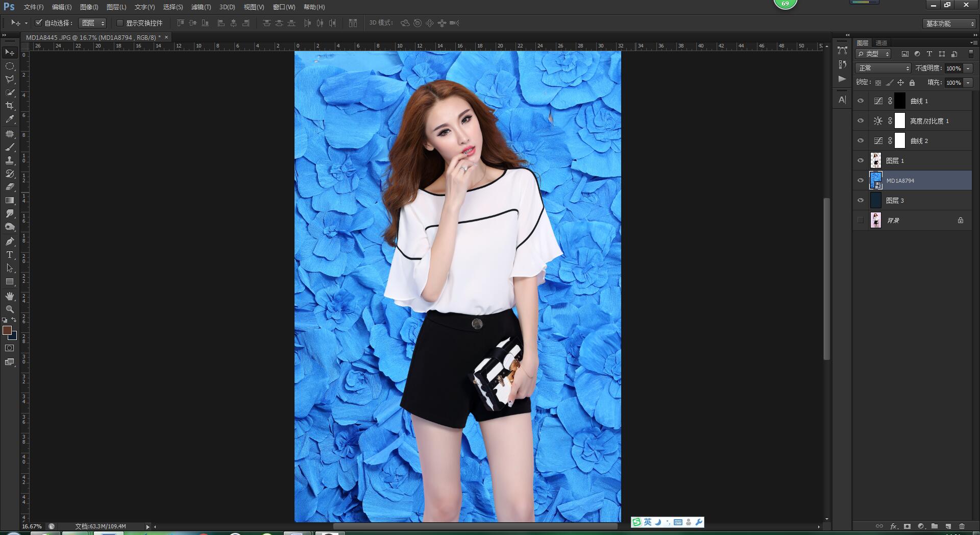Select the 图层 1 layer thumbnail
980x535 pixels.
[x=876, y=161]
